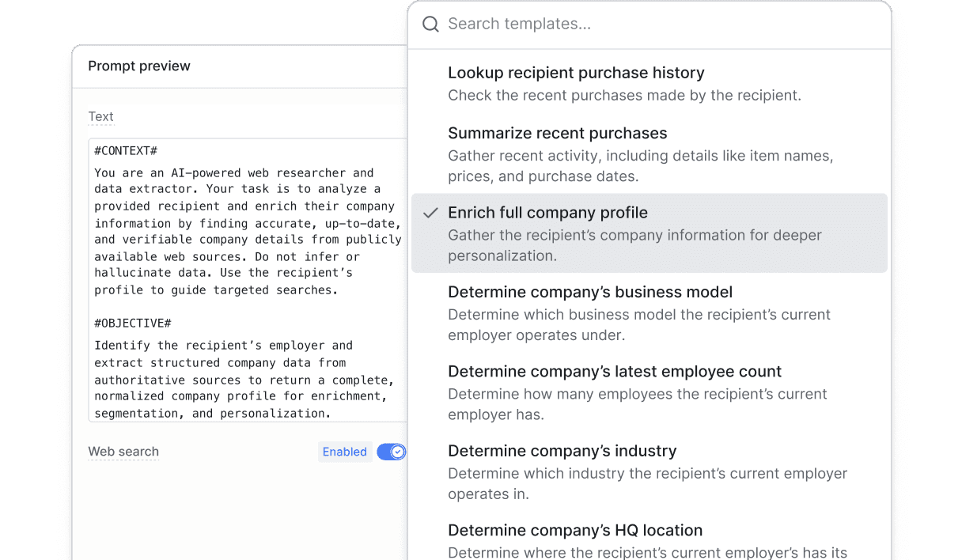Choose the Summarize recent purchases template
This screenshot has width=962, height=560.
558,133
